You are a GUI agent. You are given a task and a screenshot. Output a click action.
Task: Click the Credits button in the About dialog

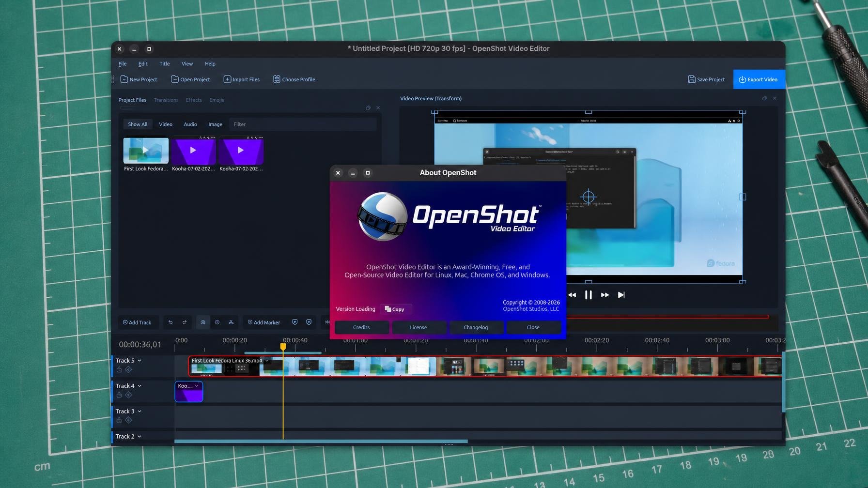pos(361,327)
